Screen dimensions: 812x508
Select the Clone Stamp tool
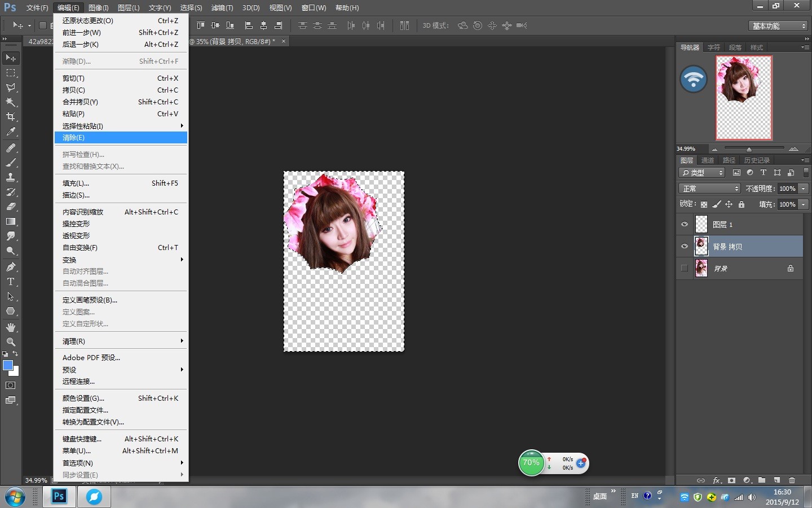[x=11, y=177]
